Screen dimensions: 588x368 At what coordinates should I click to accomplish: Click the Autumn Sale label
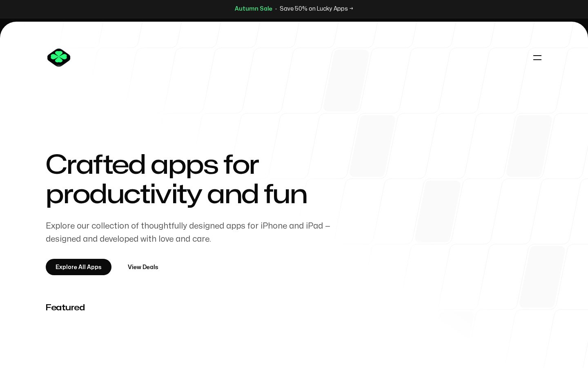pyautogui.click(x=253, y=9)
